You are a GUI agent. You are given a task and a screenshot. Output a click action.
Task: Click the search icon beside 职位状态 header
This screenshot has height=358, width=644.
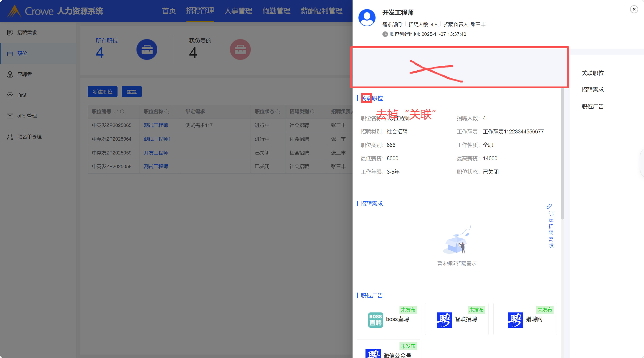point(278,111)
